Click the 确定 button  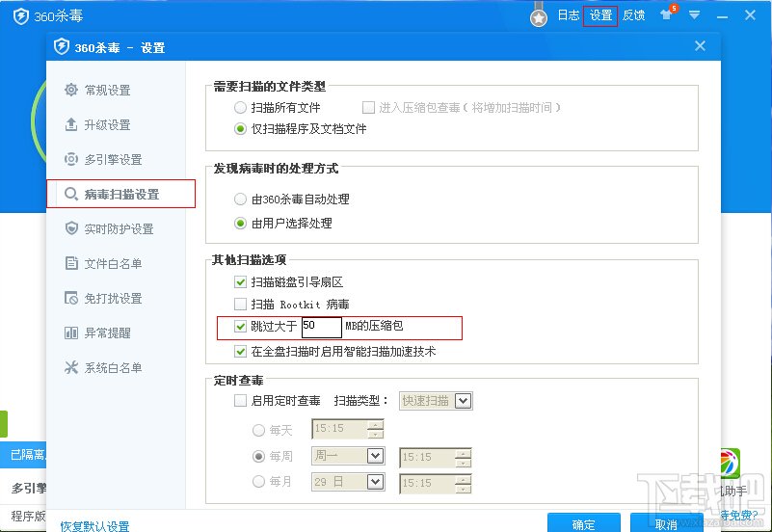[584, 523]
